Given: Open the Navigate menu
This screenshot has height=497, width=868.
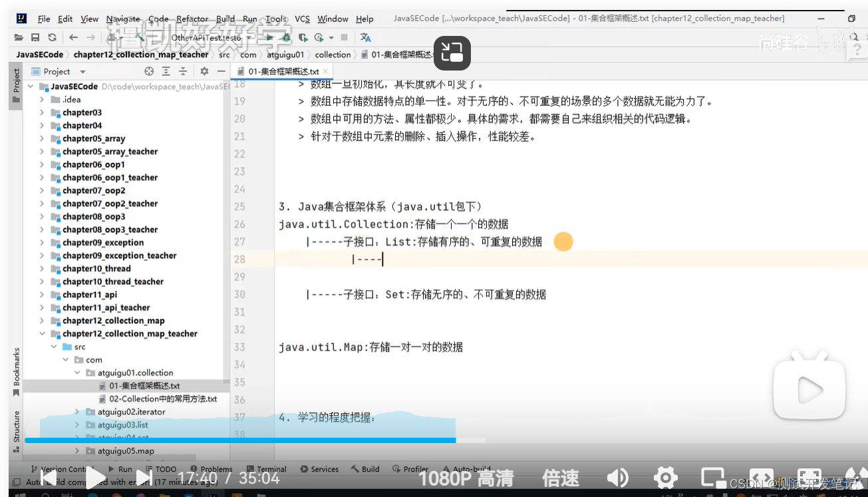Looking at the screenshot, I should pyautogui.click(x=123, y=19).
